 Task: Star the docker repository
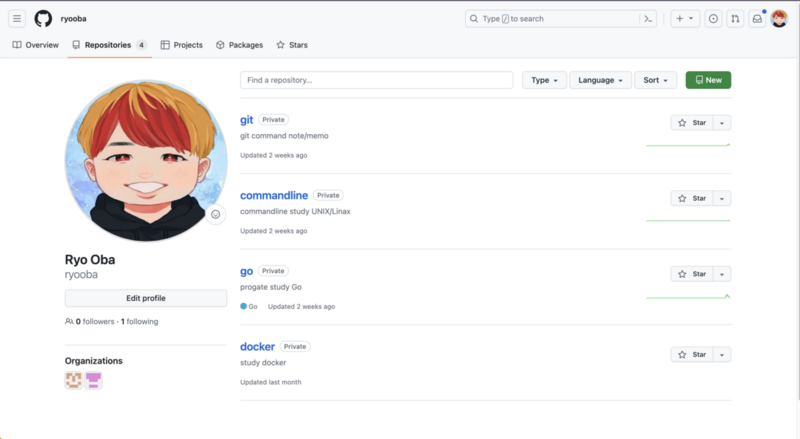pos(691,354)
